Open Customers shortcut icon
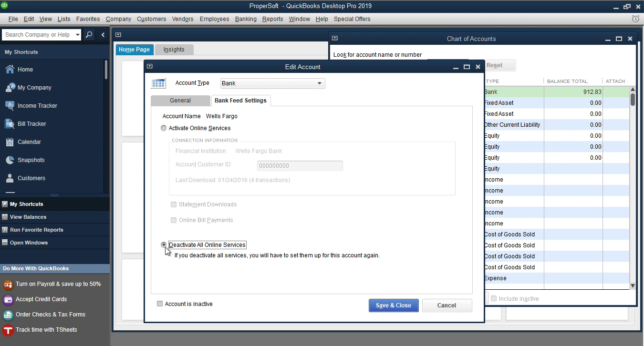The height and width of the screenshot is (346, 644). pos(10,178)
